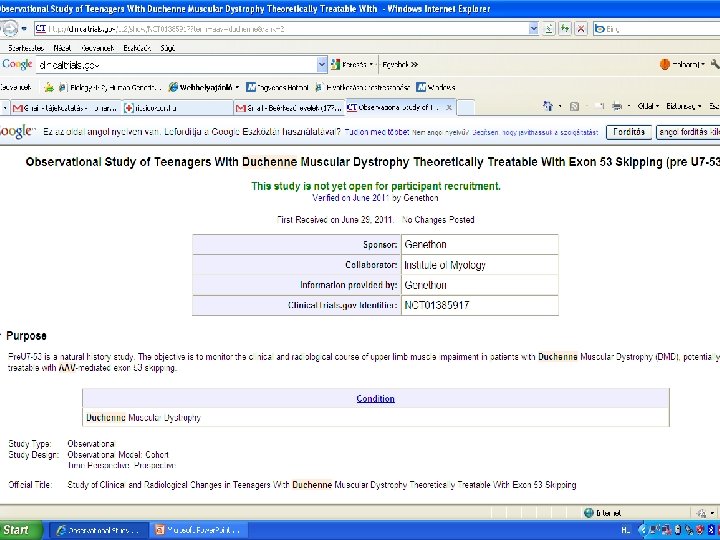Open a new blank tab
The width and height of the screenshot is (720, 540).
pos(466,108)
